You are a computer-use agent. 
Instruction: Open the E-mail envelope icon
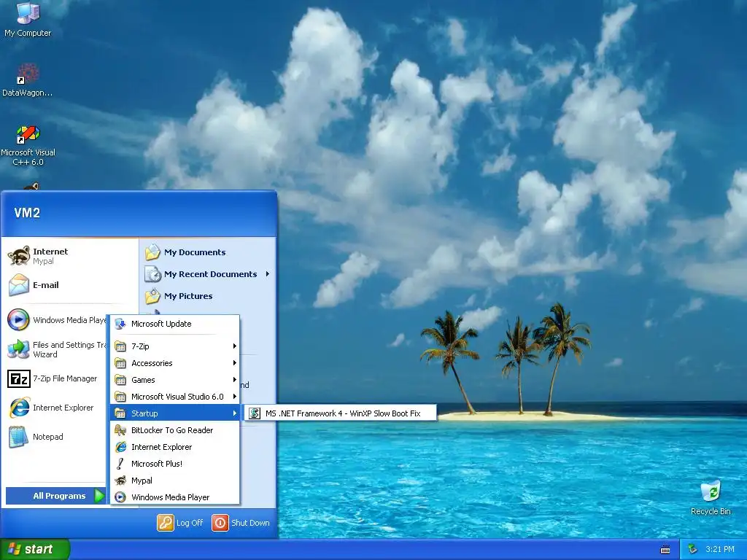coord(18,285)
